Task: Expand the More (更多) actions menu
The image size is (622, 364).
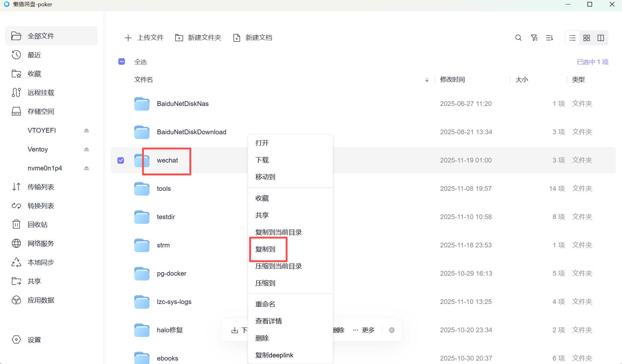Action: pos(364,330)
